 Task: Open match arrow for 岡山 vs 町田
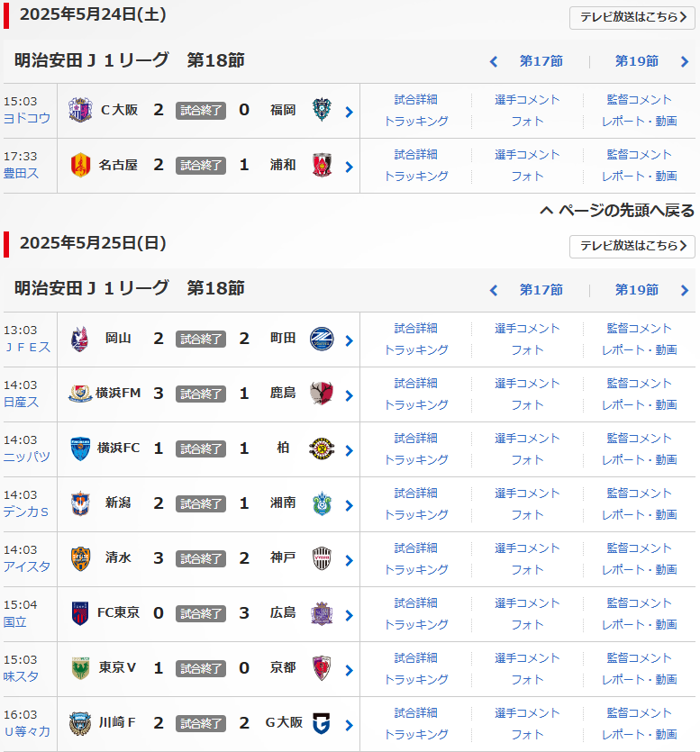point(349,340)
